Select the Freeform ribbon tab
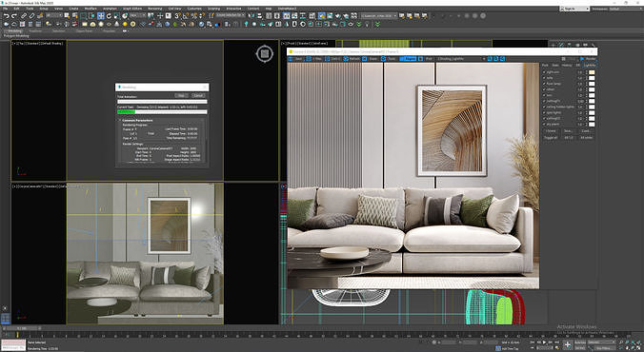644x352 pixels. 35,31
